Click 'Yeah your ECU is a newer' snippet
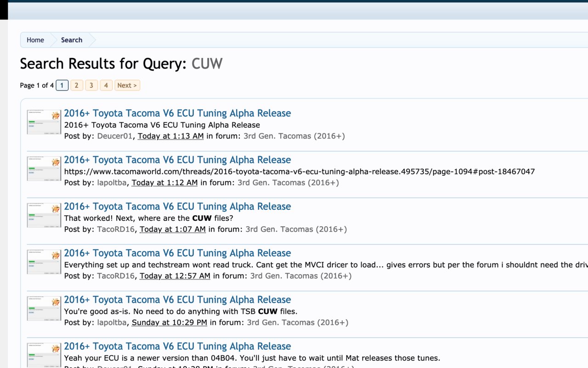588x368 pixels. click(252, 358)
